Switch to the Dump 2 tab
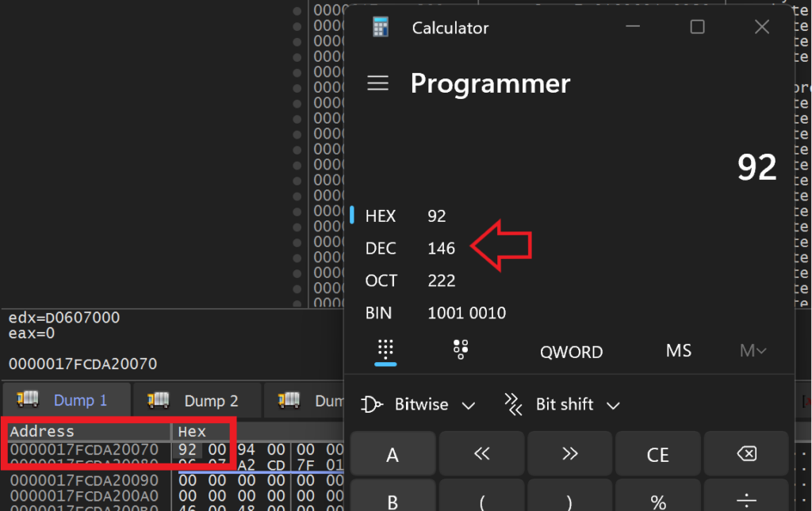 pos(196,401)
